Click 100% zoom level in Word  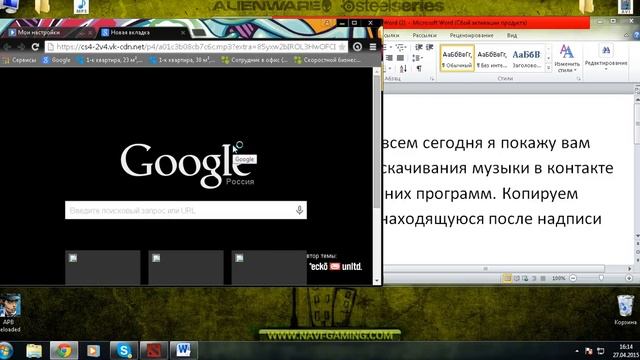click(x=558, y=278)
